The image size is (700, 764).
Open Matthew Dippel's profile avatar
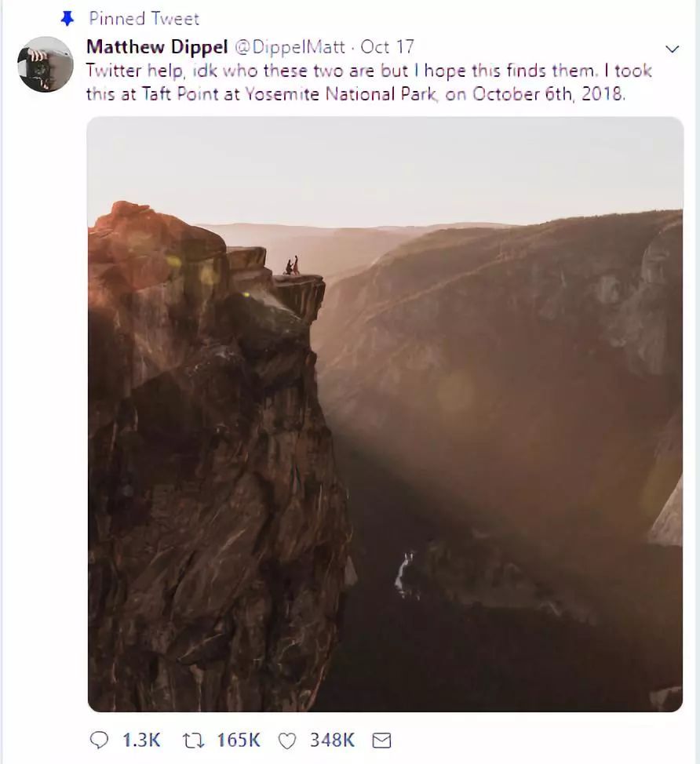(x=46, y=64)
